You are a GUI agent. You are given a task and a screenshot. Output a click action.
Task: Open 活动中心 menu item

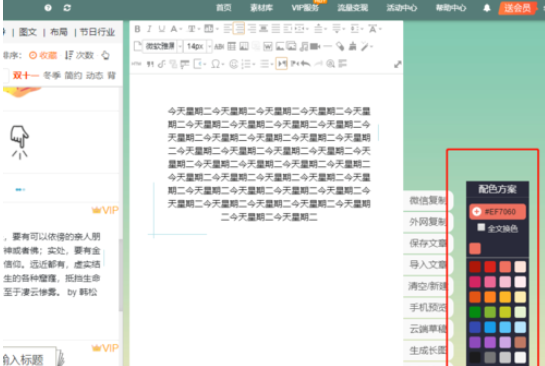coord(401,8)
